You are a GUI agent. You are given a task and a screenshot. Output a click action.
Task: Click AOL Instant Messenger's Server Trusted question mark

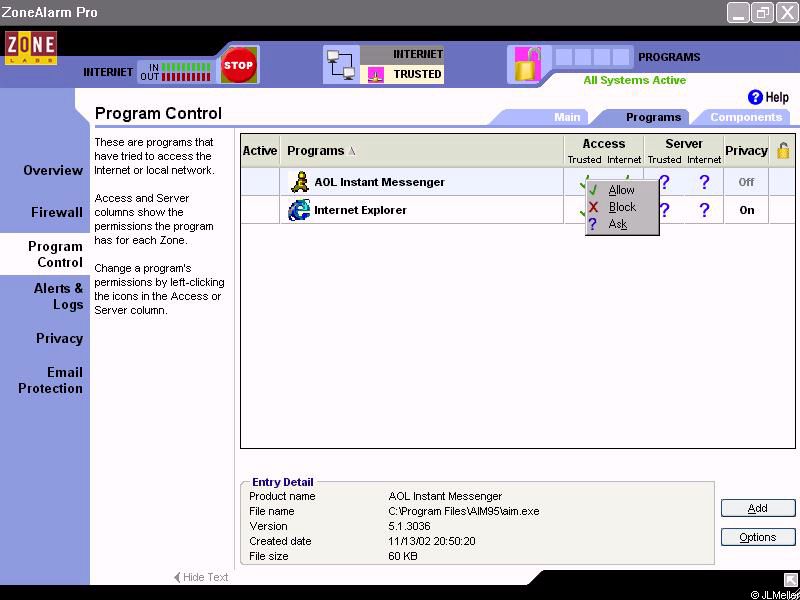click(x=664, y=182)
